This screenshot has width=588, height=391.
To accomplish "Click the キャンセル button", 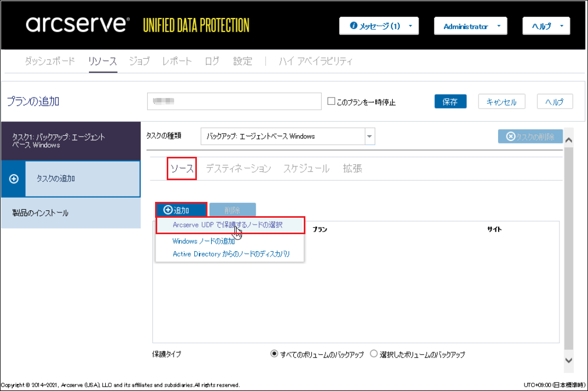I will [501, 101].
